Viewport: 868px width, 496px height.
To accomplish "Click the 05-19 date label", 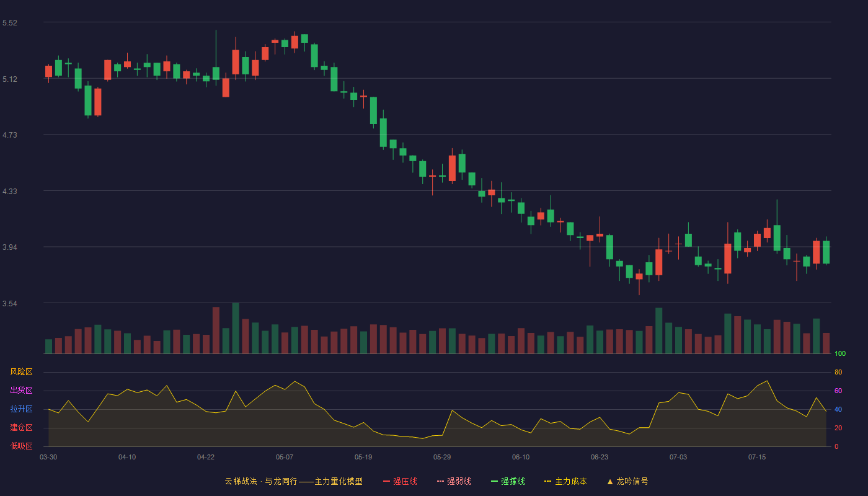I will [x=363, y=457].
